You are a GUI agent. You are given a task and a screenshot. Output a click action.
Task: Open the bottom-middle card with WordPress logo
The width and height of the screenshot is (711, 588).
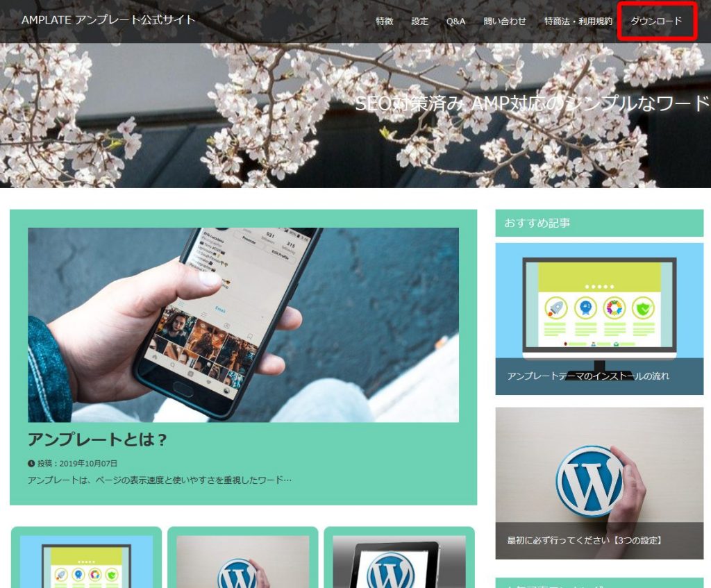tap(242, 562)
